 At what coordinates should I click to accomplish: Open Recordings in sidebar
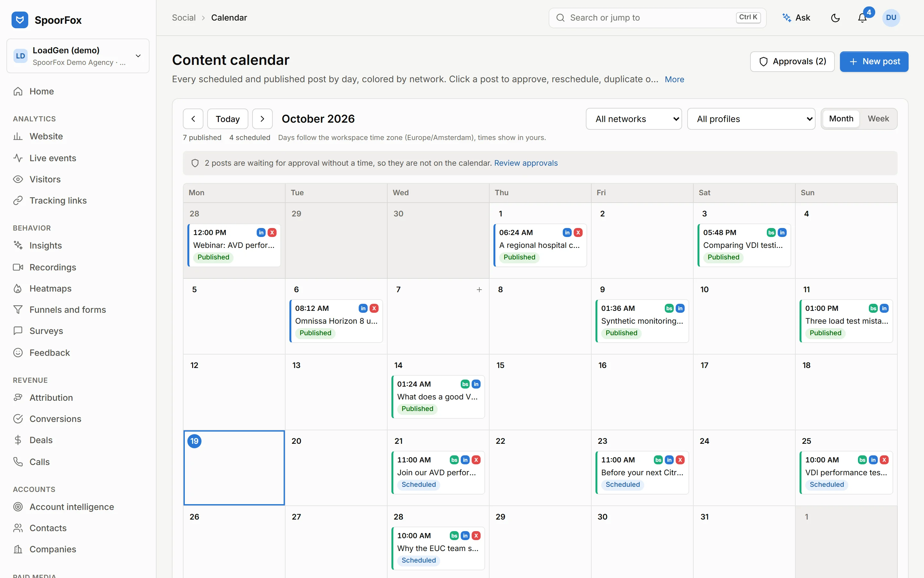pyautogui.click(x=78, y=267)
